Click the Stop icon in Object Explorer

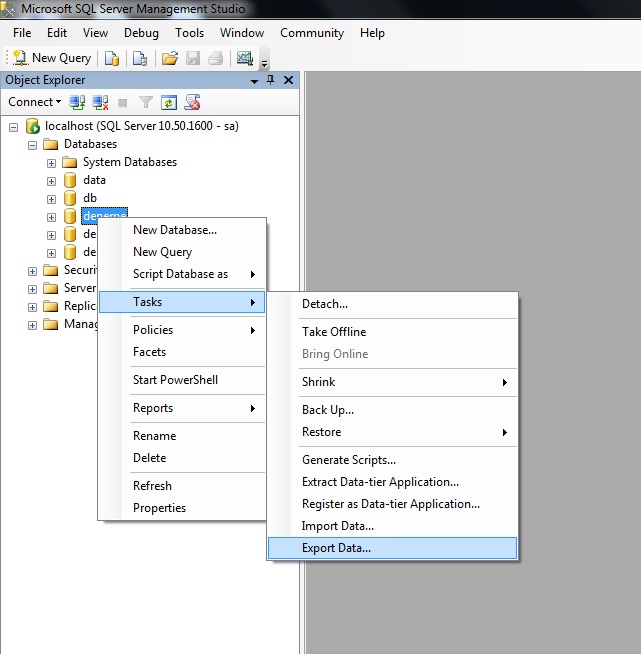[123, 103]
